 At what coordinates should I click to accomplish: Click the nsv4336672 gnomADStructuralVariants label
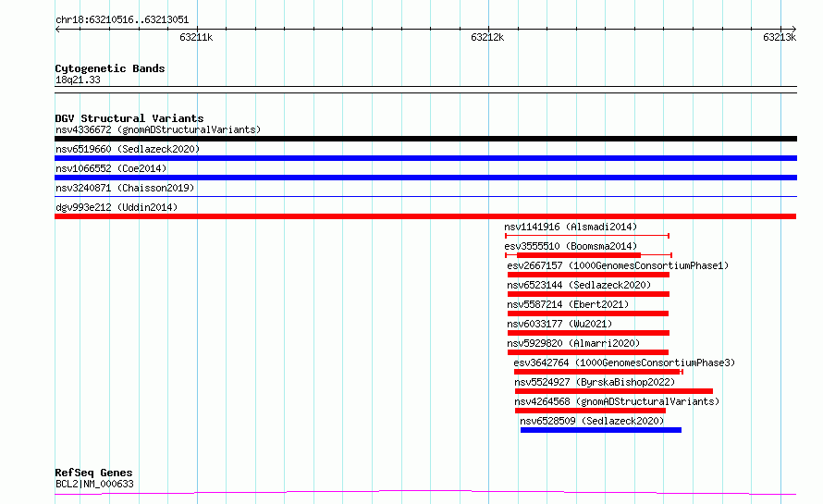coord(158,129)
